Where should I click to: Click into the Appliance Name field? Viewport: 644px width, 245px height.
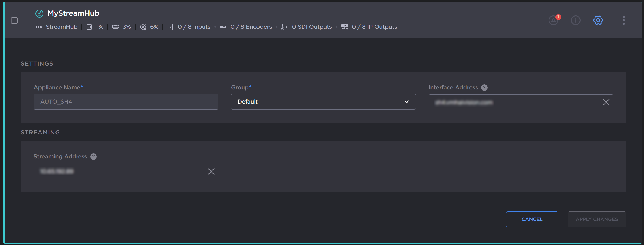coord(126,102)
